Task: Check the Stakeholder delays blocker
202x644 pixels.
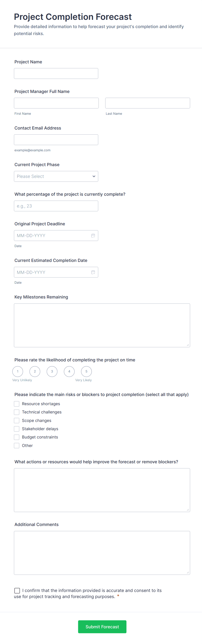Action: tap(17, 428)
